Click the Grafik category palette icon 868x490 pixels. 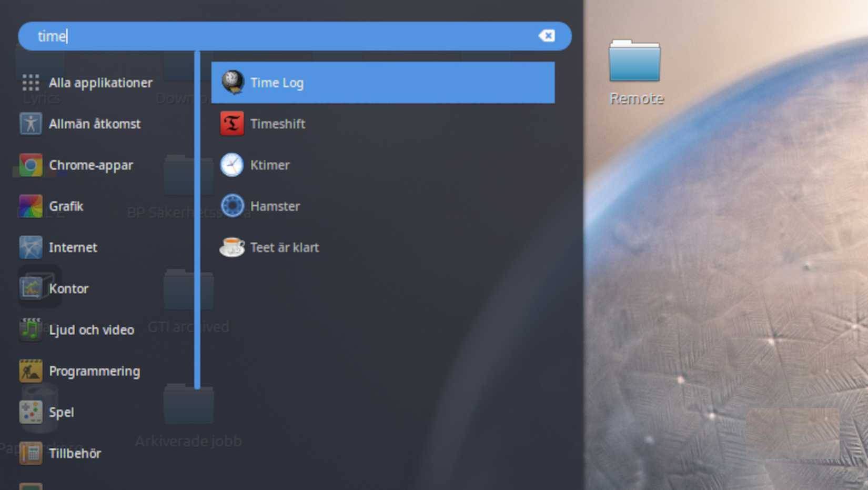[x=30, y=206]
